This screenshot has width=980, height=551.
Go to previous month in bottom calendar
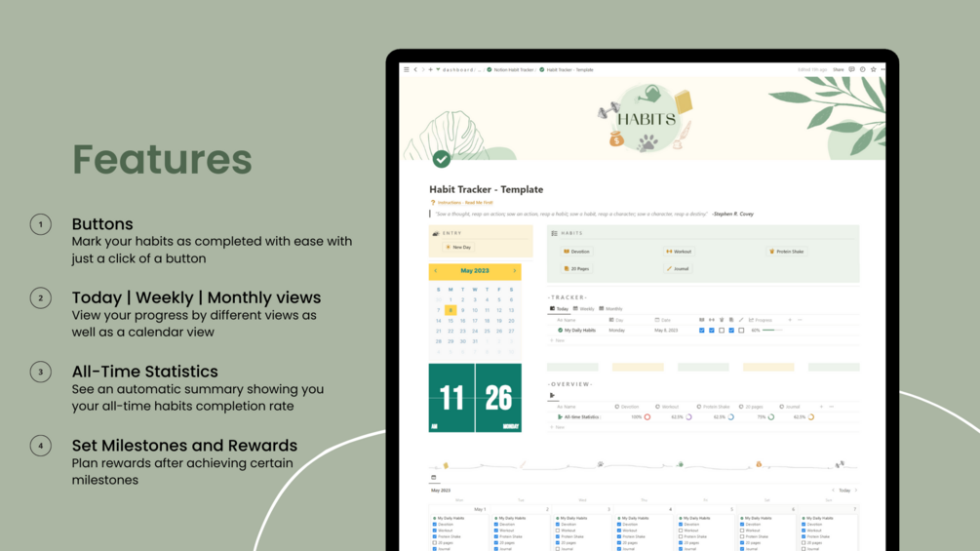pyautogui.click(x=833, y=491)
